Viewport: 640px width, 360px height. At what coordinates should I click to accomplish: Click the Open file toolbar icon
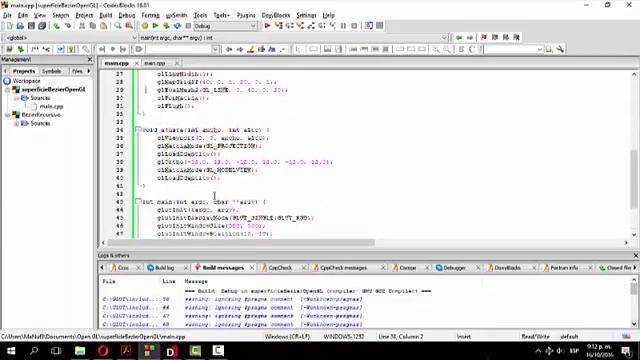click(x=20, y=26)
